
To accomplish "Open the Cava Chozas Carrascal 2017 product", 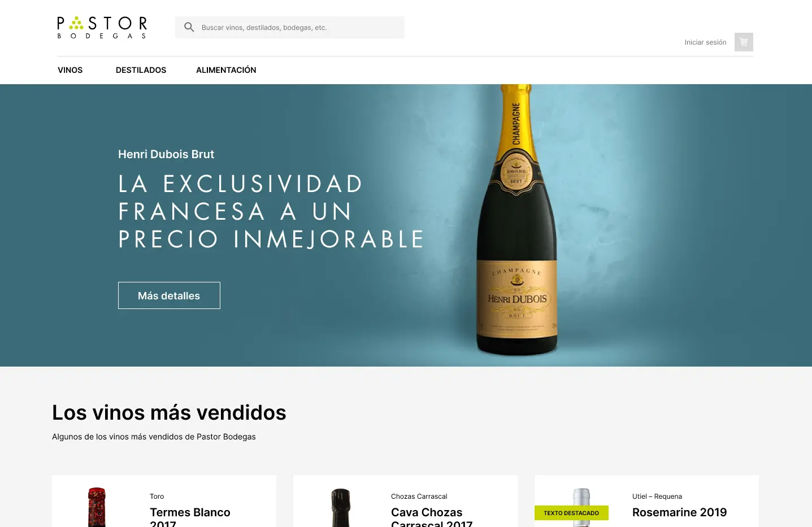I will pyautogui.click(x=432, y=516).
